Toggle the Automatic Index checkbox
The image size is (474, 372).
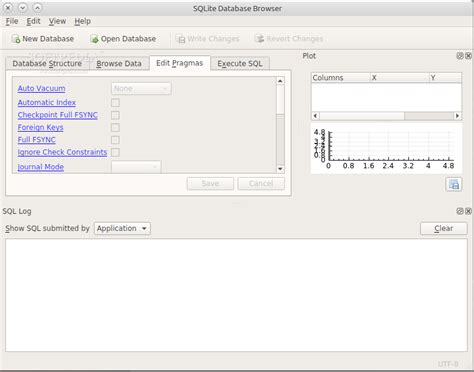(115, 103)
